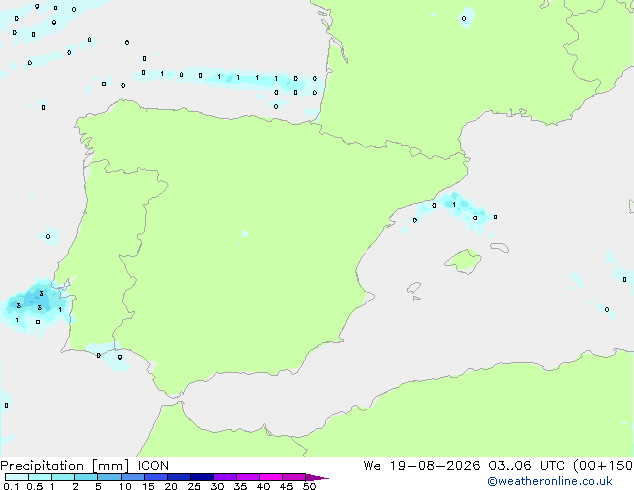
Task: Click the '0' value over southern France
Action: (464, 19)
